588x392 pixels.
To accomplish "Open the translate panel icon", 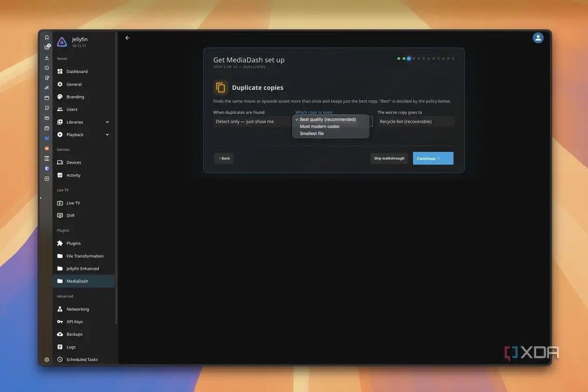I will click(x=47, y=88).
